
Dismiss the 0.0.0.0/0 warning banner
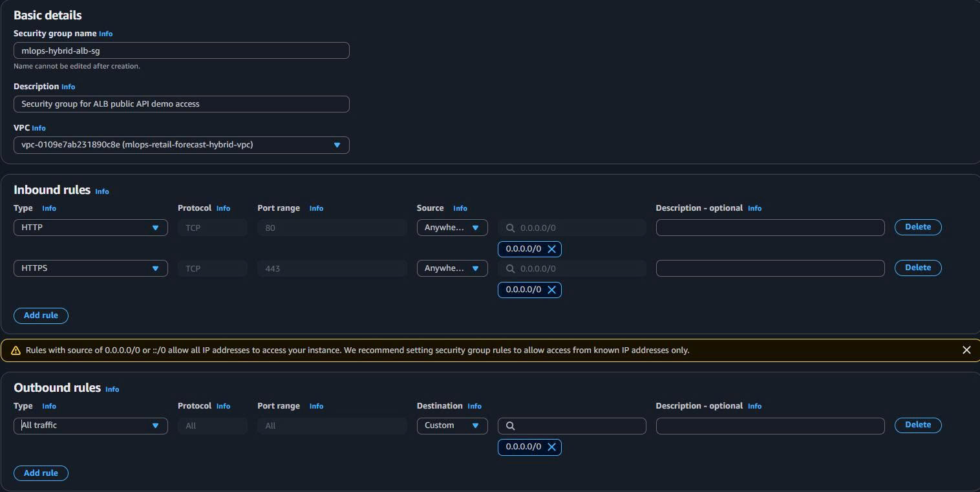coord(966,350)
